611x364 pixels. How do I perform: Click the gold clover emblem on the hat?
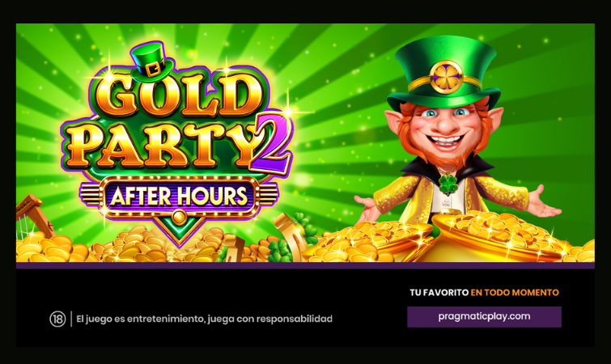(x=446, y=77)
